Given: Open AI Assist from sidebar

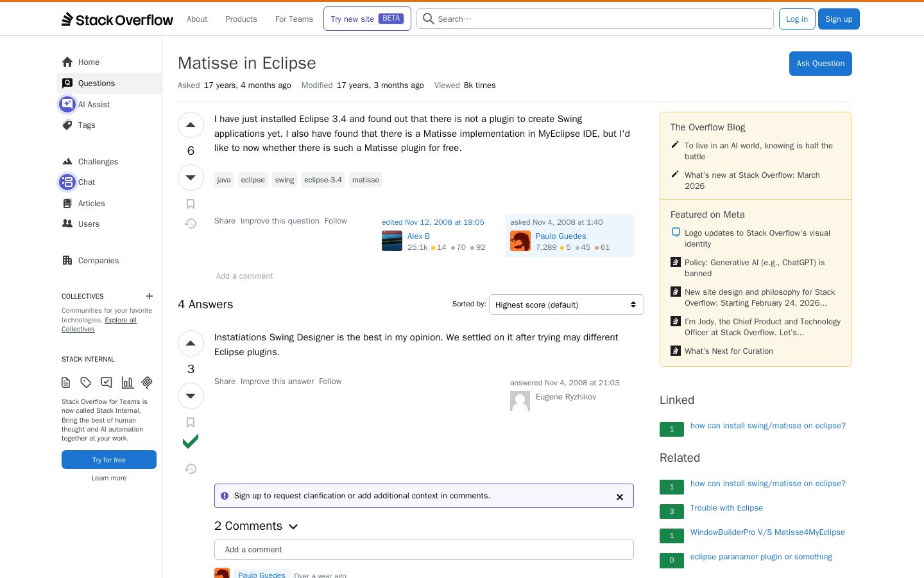Looking at the screenshot, I should 109,104.
